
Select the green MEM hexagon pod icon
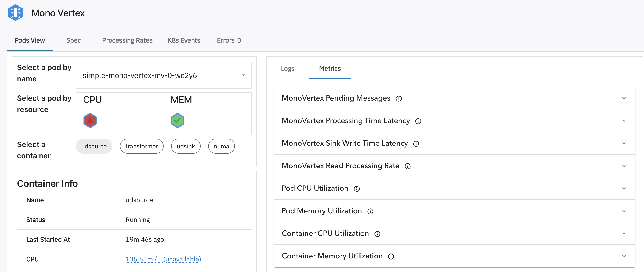177,120
